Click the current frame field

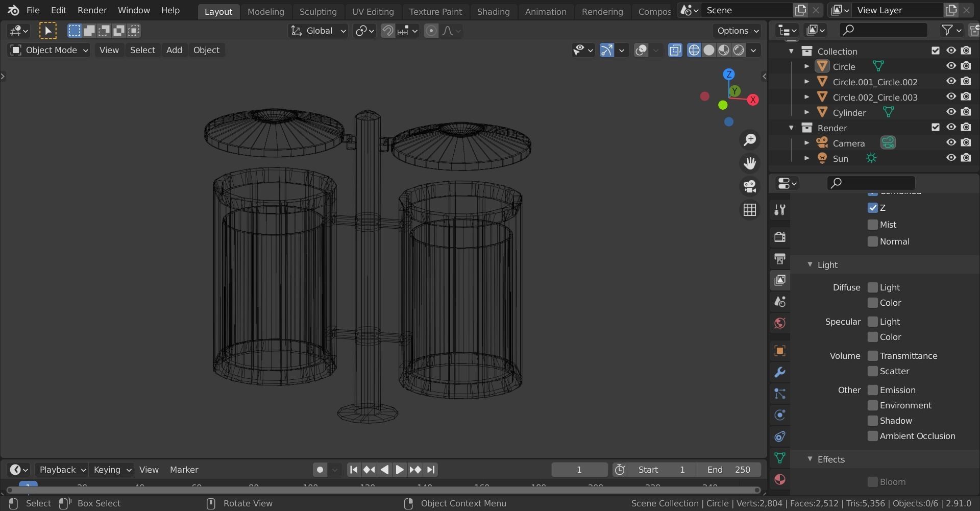click(x=579, y=470)
